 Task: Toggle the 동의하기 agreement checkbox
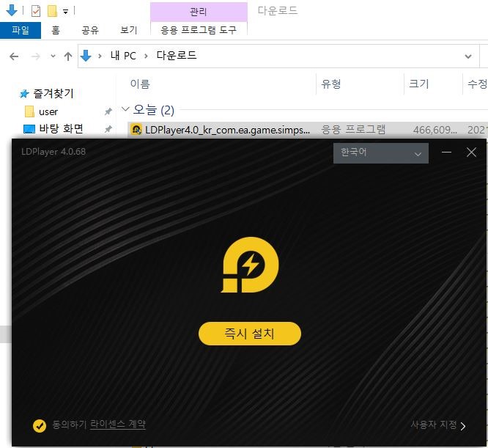click(40, 425)
